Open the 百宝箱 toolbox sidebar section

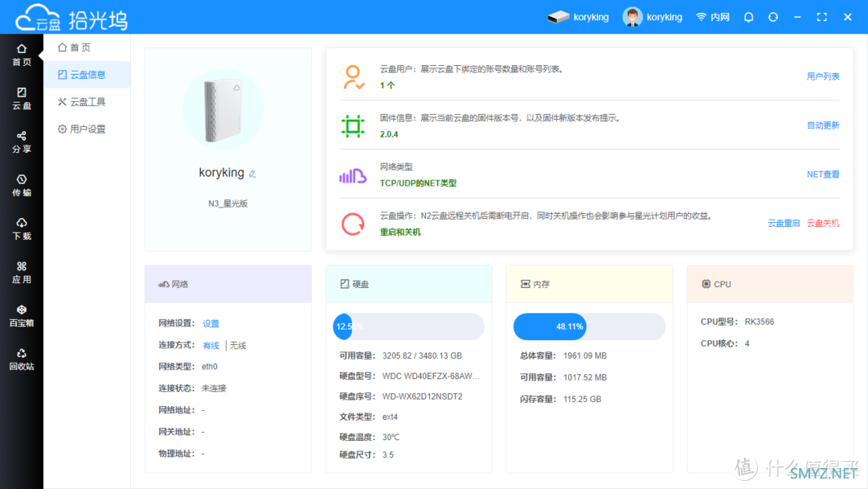(x=22, y=315)
